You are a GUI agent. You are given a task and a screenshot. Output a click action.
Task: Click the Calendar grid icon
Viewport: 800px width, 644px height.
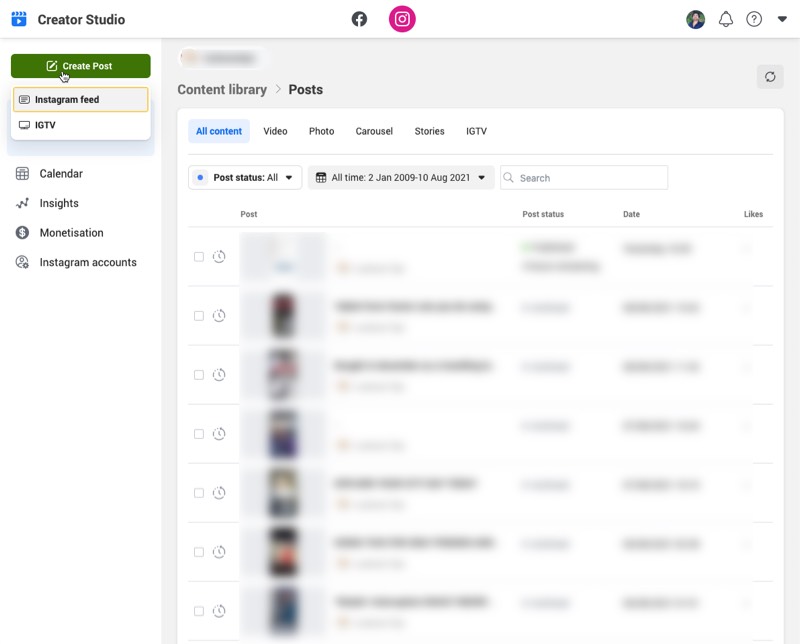(x=22, y=174)
